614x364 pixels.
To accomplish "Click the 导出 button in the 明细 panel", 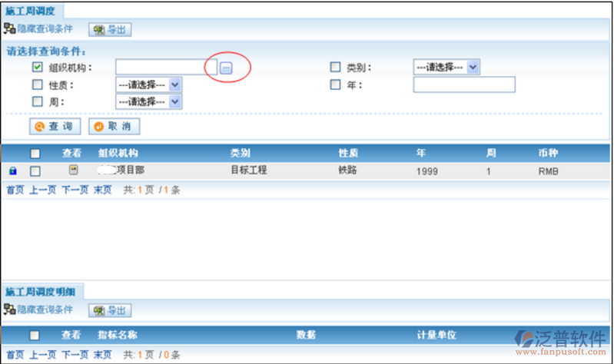I will tap(110, 311).
